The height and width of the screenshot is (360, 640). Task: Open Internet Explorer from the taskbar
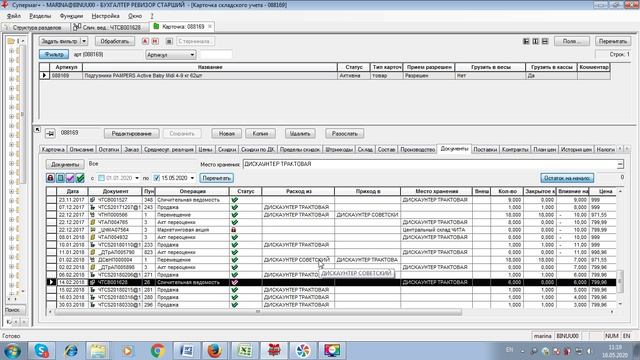coord(71,351)
